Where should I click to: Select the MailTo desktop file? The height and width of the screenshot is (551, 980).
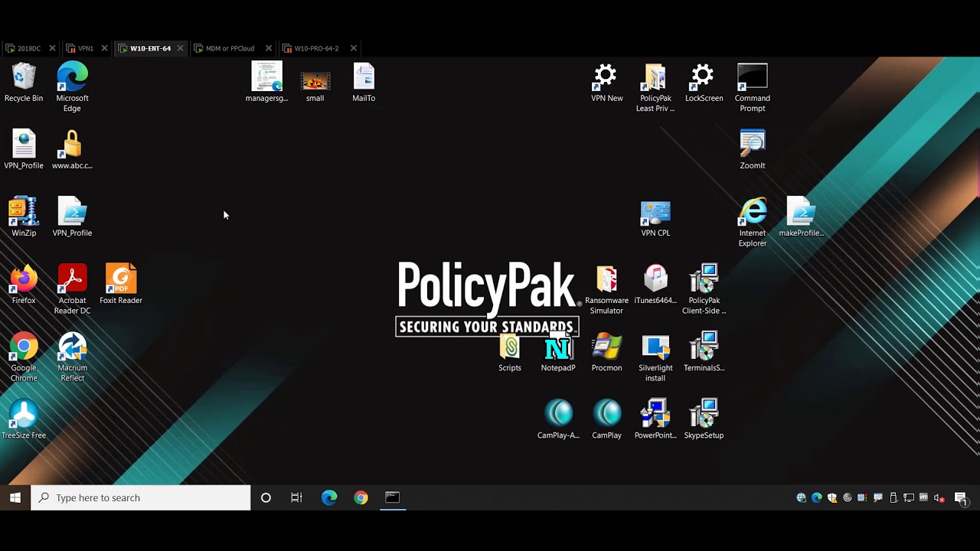point(364,83)
